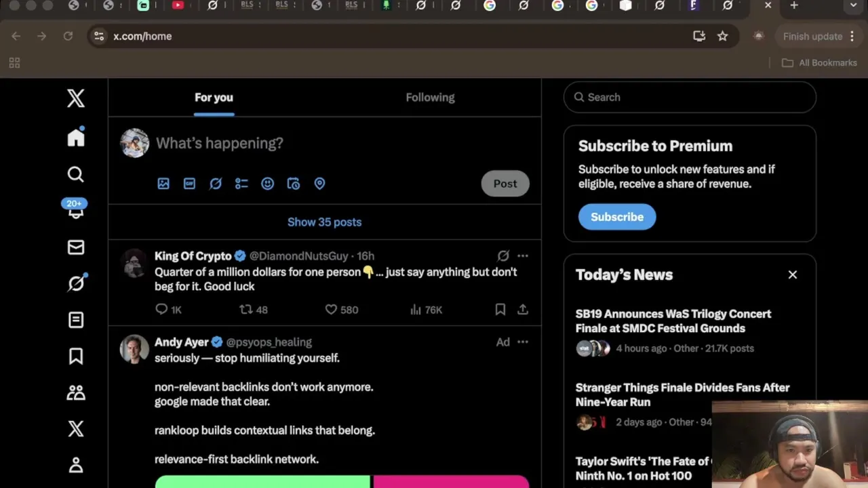Open Lists icon in sidebar

point(76,320)
